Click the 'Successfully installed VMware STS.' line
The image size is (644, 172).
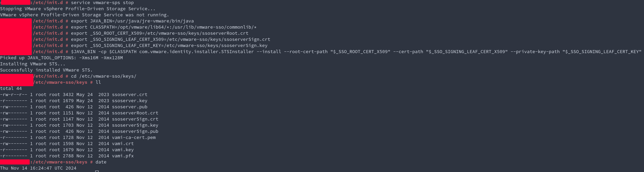(46, 70)
